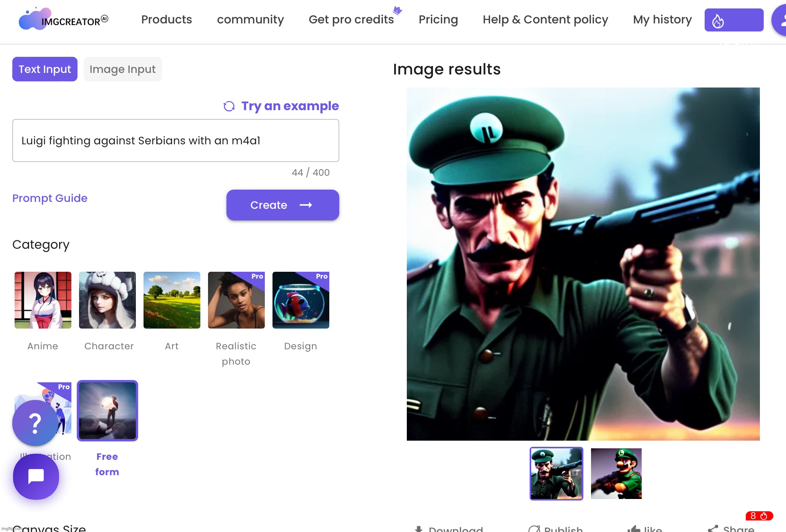Open the user profile avatar

[779, 20]
